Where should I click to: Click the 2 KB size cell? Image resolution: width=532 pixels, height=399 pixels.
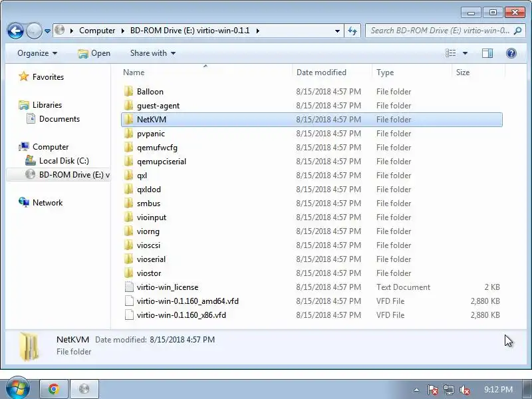(x=492, y=287)
